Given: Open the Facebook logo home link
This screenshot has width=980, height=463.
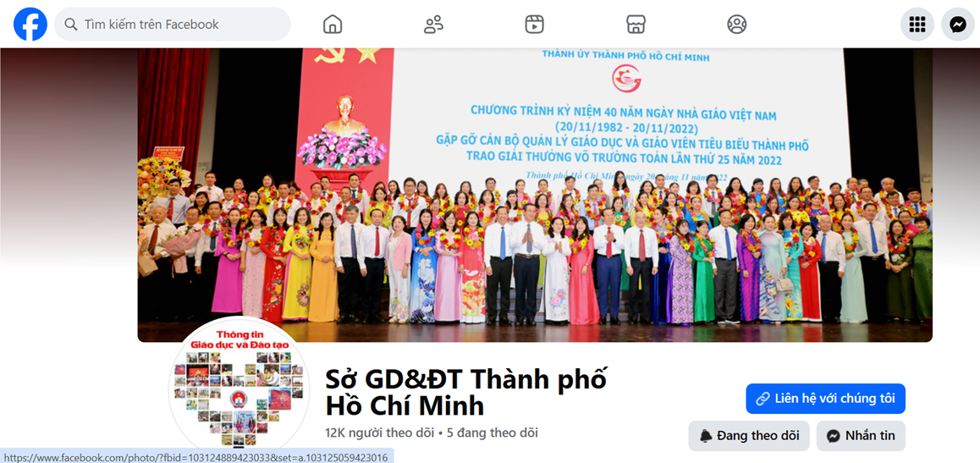Looking at the screenshot, I should (30, 25).
